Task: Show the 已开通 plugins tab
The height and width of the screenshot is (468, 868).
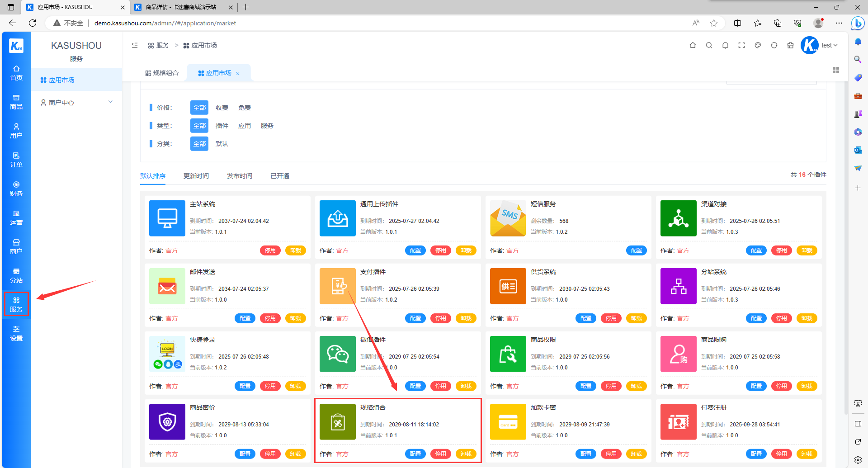Action: click(280, 176)
